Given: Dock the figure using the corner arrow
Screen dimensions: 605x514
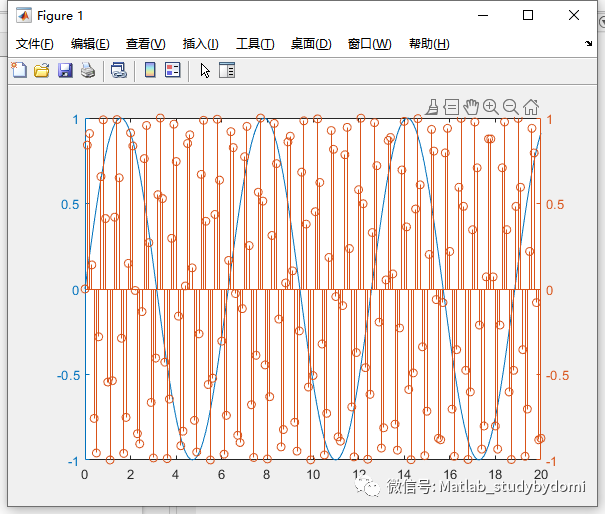Looking at the screenshot, I should click(588, 44).
